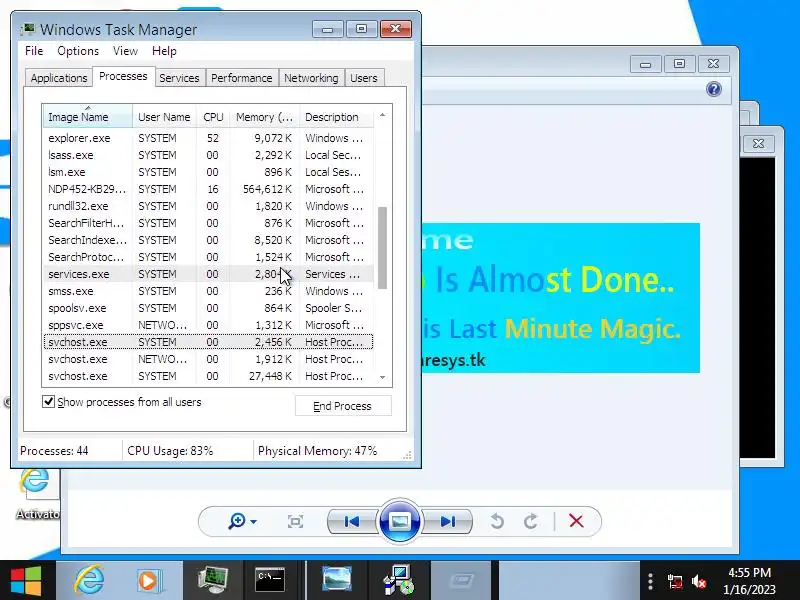Delete the image with red X icon
800x600 pixels.
pos(576,521)
